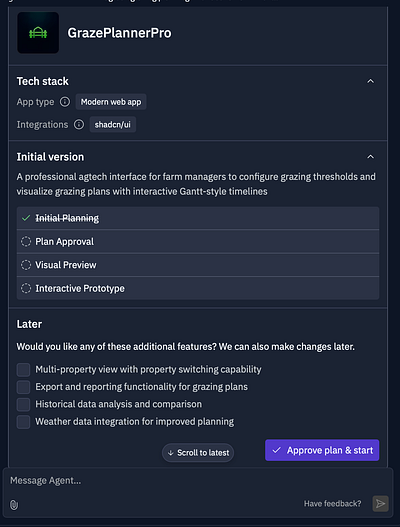400x527 pixels.
Task: Enable Multi-property view checkbox
Action: click(24, 369)
